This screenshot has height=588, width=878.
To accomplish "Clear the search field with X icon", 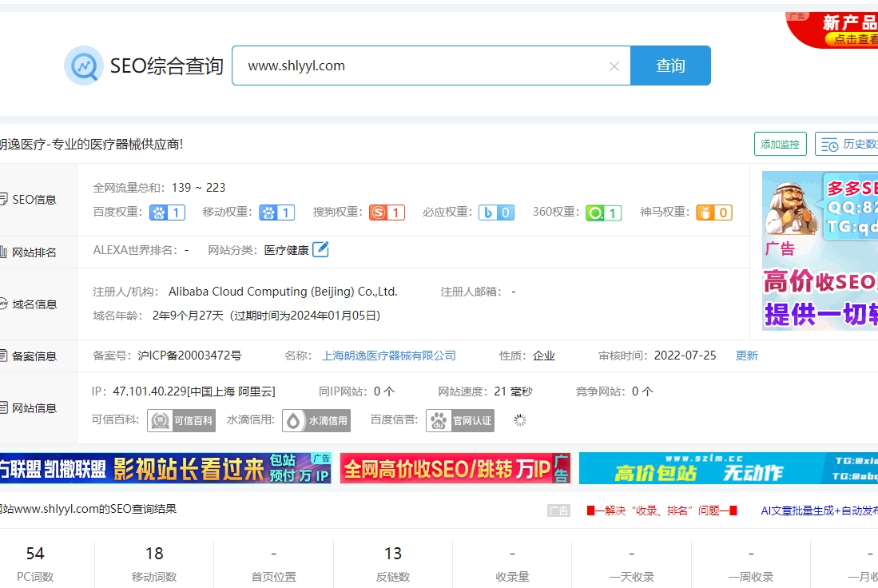I will [614, 66].
